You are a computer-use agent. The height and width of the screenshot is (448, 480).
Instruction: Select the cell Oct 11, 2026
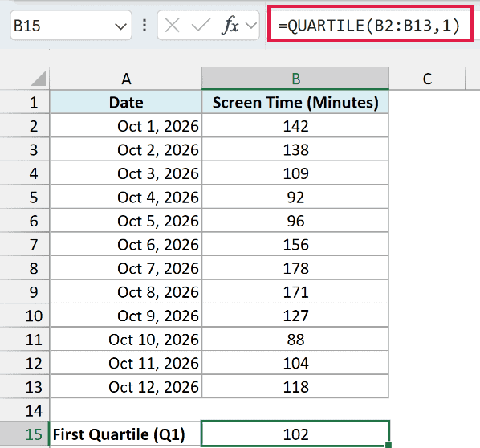click(126, 363)
